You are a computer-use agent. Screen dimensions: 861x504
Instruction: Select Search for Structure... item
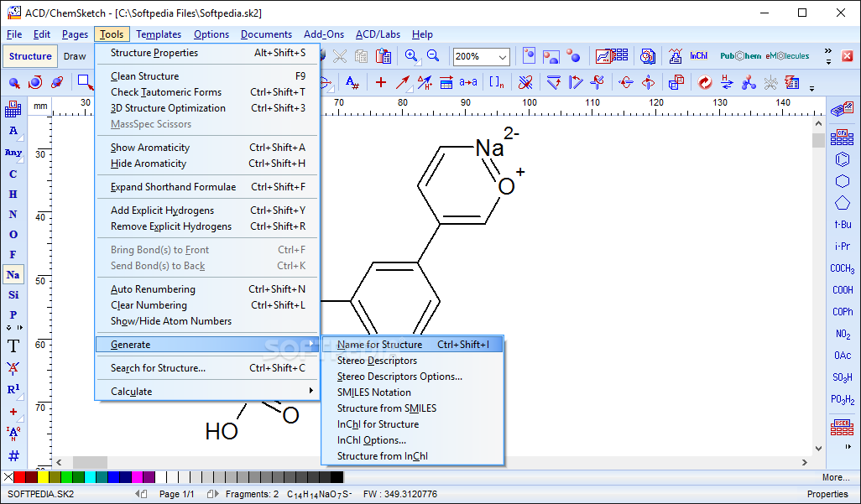[207, 368]
